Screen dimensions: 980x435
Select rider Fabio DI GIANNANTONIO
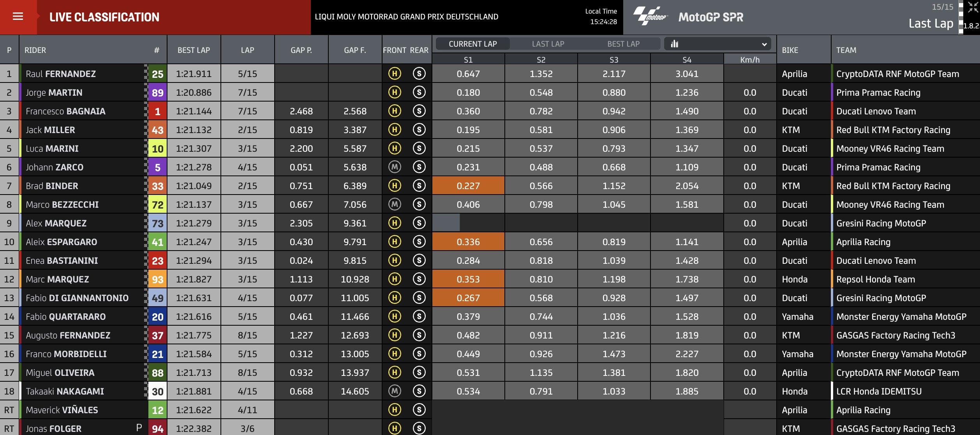77,298
